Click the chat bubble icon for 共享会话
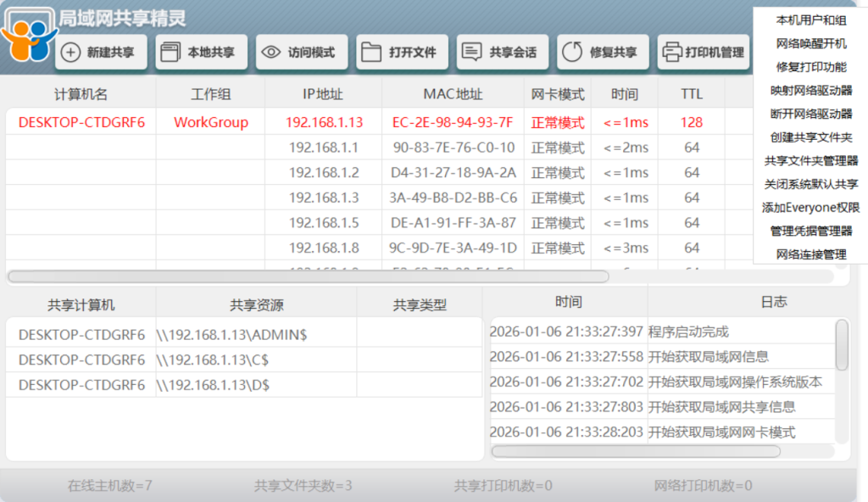The image size is (868, 502). (471, 53)
